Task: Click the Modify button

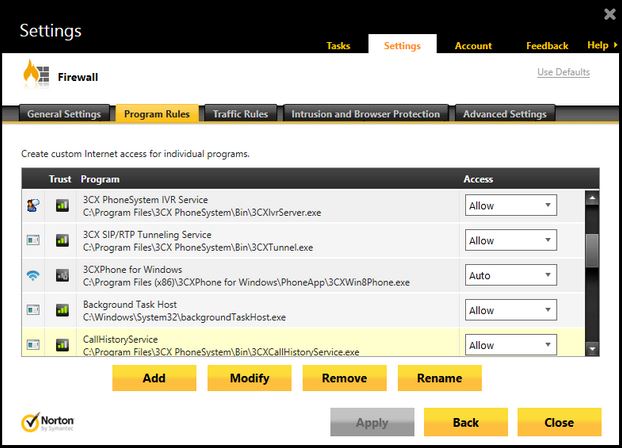Action: coord(249,378)
